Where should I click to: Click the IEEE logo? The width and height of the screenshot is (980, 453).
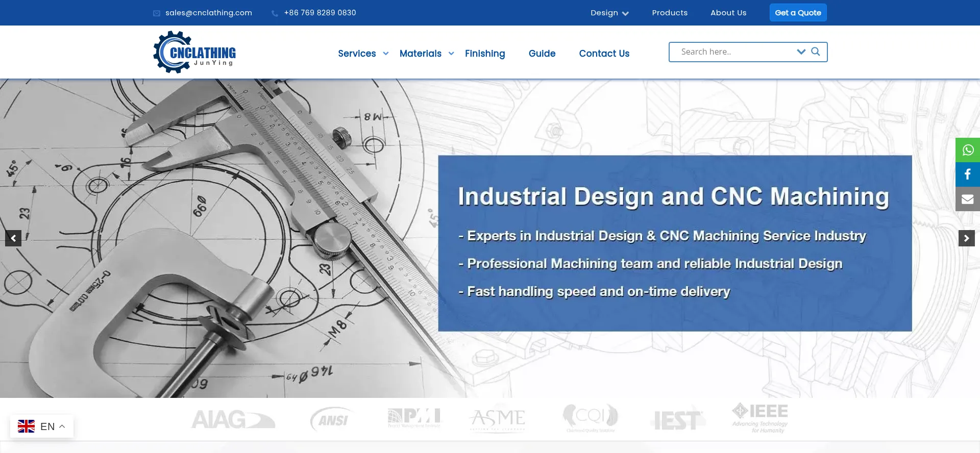(x=760, y=418)
